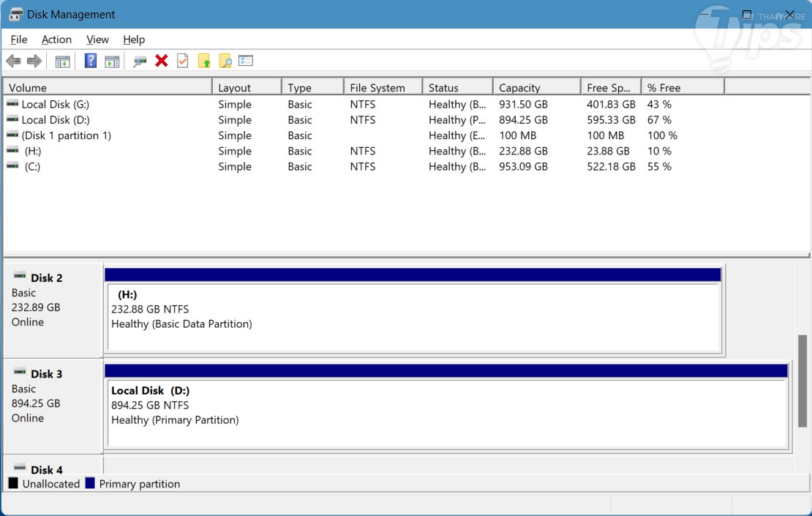Click the drive icon beside Local Disk (D:) row
The image size is (812, 516).
click(x=12, y=119)
